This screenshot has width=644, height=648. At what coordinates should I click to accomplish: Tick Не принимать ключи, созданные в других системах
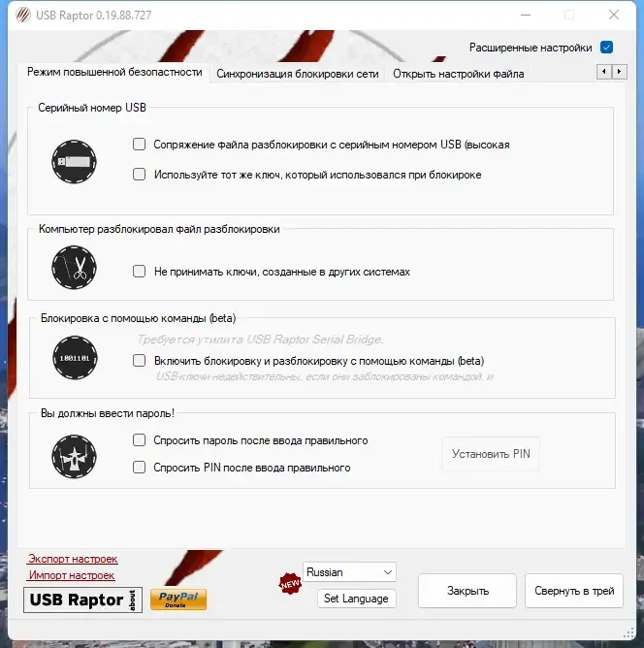[140, 271]
